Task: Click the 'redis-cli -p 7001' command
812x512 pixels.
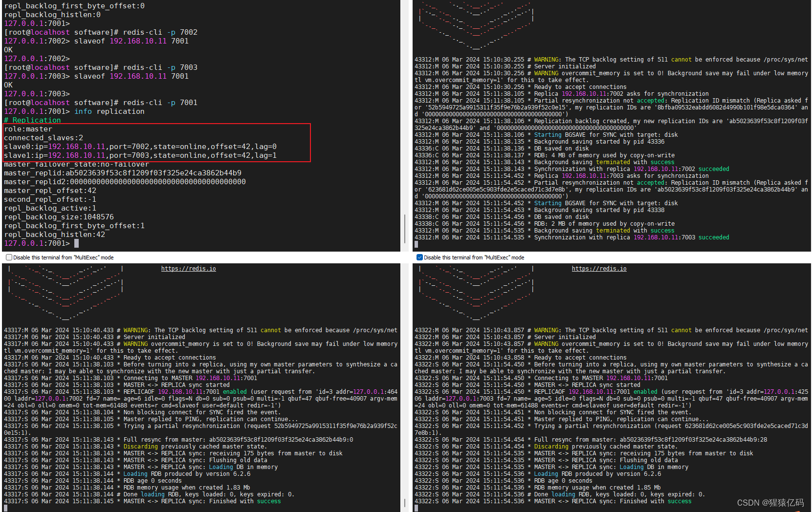Action: (160, 103)
